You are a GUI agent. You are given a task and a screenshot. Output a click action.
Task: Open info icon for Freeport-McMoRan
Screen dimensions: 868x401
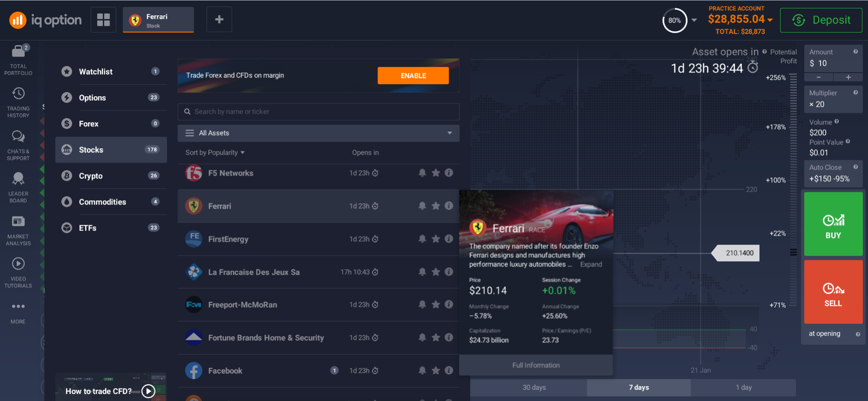449,304
